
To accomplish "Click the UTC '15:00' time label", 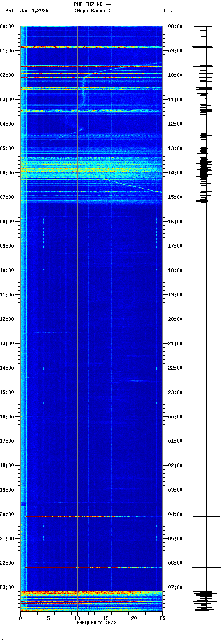I will [175, 197].
